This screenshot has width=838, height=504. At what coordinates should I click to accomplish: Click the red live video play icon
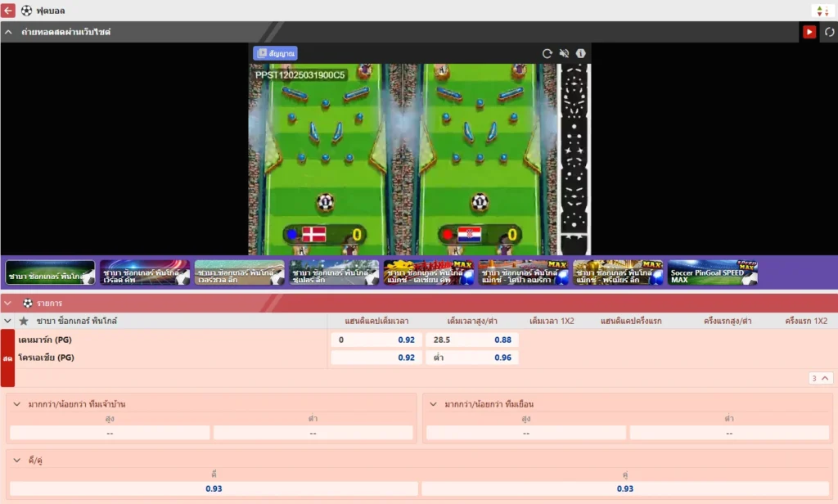pos(809,32)
